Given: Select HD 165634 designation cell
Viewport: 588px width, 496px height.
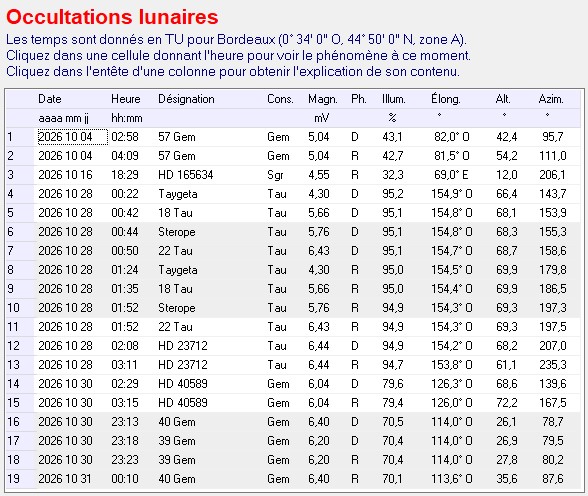Looking at the screenshot, I should click(x=186, y=175).
